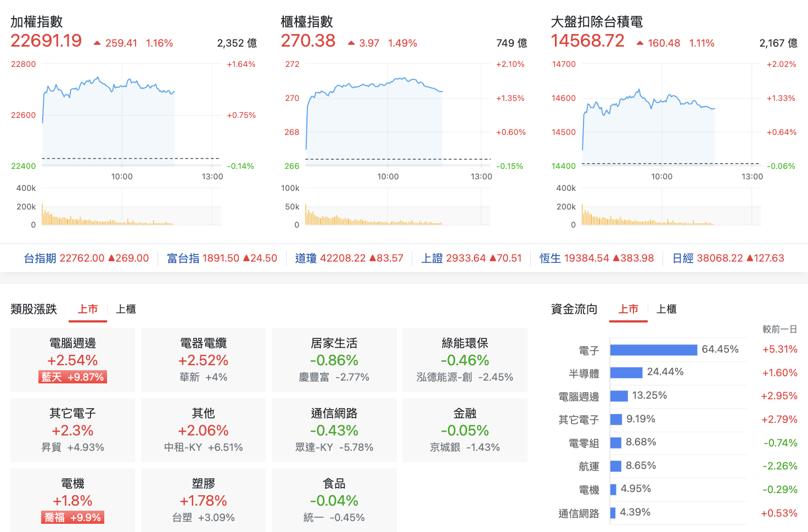Switch to 上櫃 tab under 資金流向

[x=666, y=309]
